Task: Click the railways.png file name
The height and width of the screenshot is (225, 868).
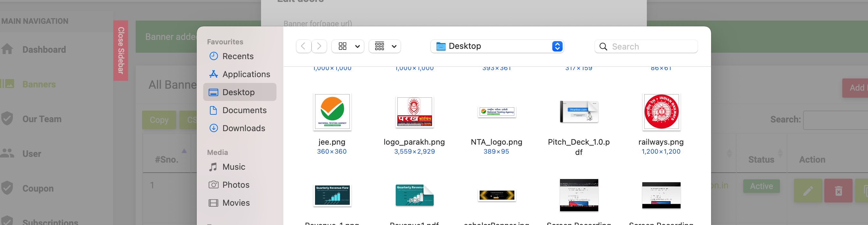Action: pyautogui.click(x=661, y=142)
